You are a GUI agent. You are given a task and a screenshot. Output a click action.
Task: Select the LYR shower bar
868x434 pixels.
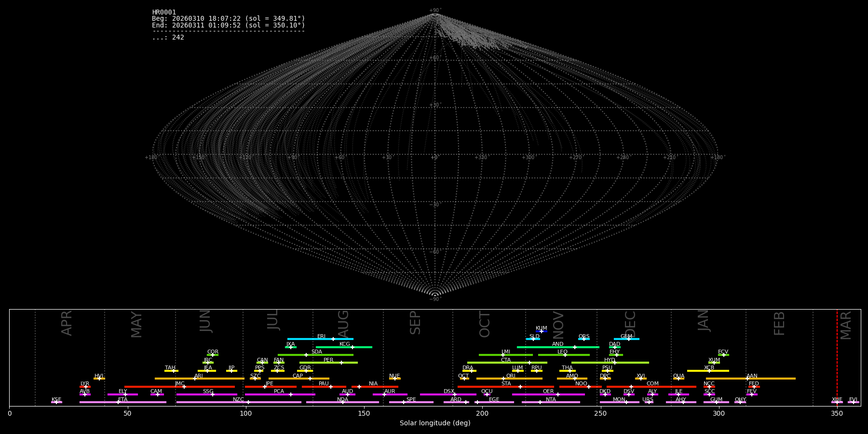pos(85,387)
